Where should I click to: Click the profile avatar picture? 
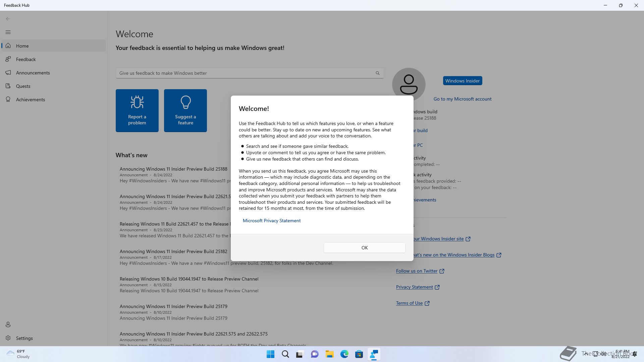[x=409, y=82]
